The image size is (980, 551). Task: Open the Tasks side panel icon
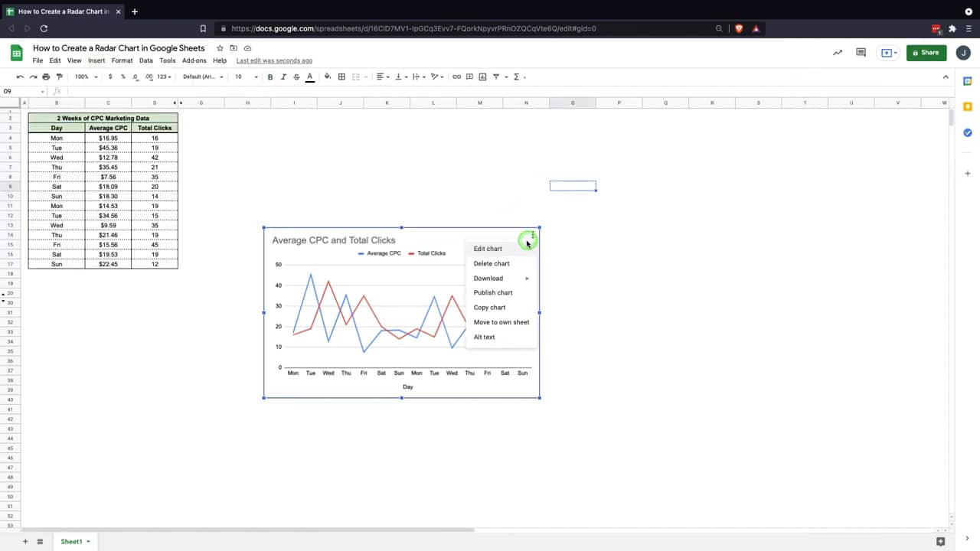(x=968, y=132)
